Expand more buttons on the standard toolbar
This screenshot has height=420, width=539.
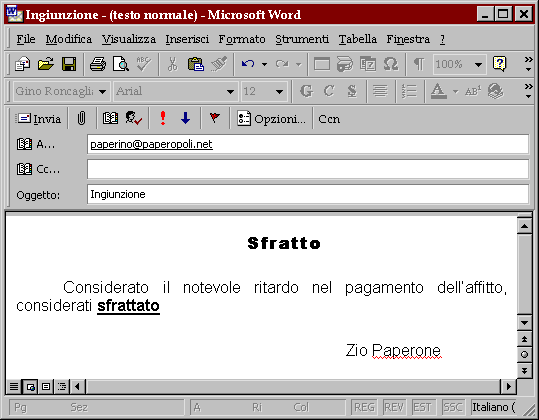tap(528, 64)
